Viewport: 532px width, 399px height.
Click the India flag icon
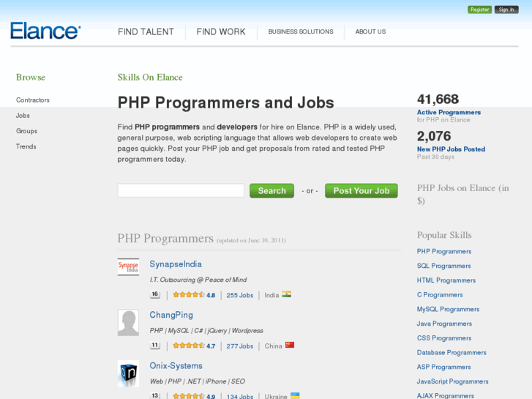coord(286,294)
